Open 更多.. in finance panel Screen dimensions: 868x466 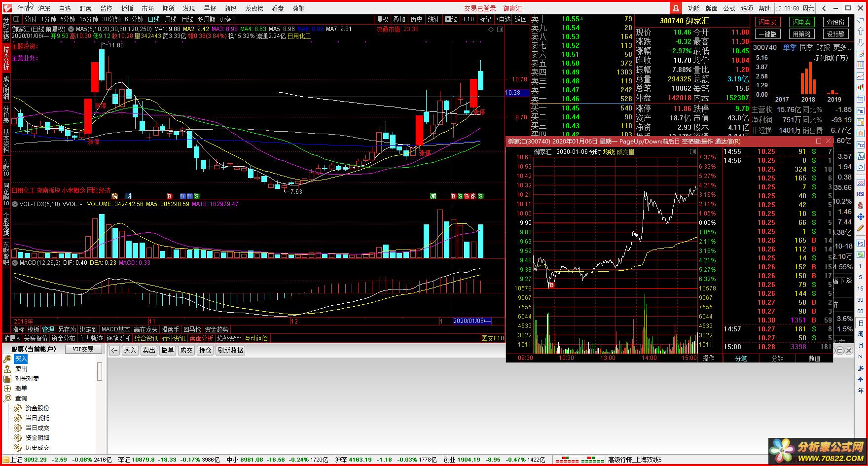tap(842, 47)
